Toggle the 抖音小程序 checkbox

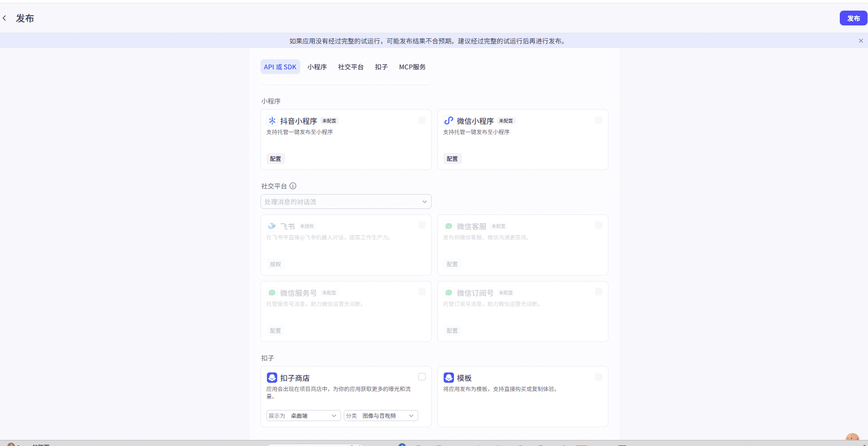tap(422, 120)
